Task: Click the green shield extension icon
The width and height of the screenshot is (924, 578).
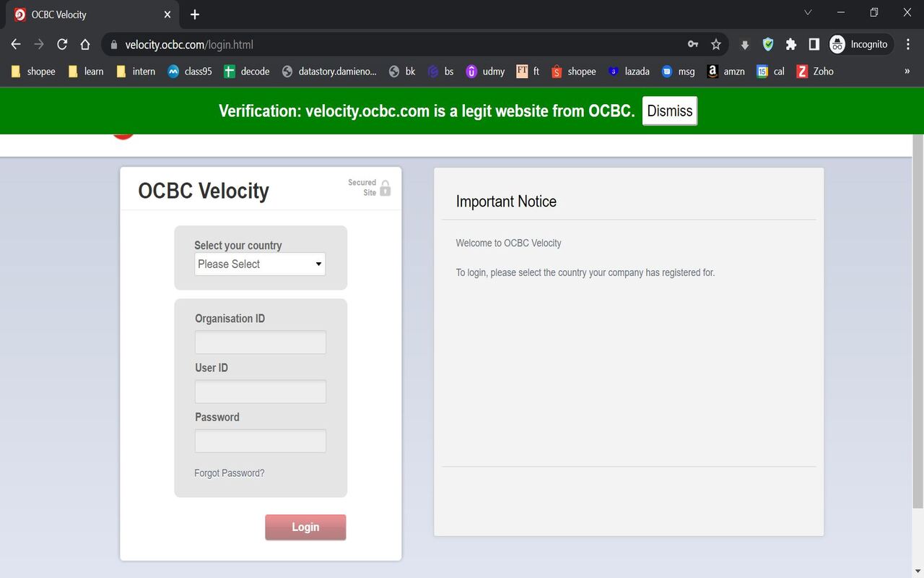Action: pos(767,44)
